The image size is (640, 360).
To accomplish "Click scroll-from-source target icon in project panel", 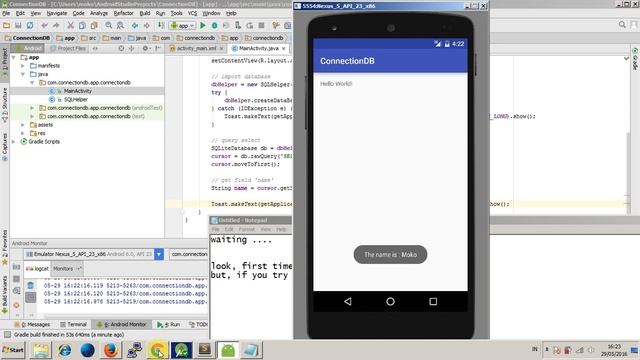I will click(121, 48).
